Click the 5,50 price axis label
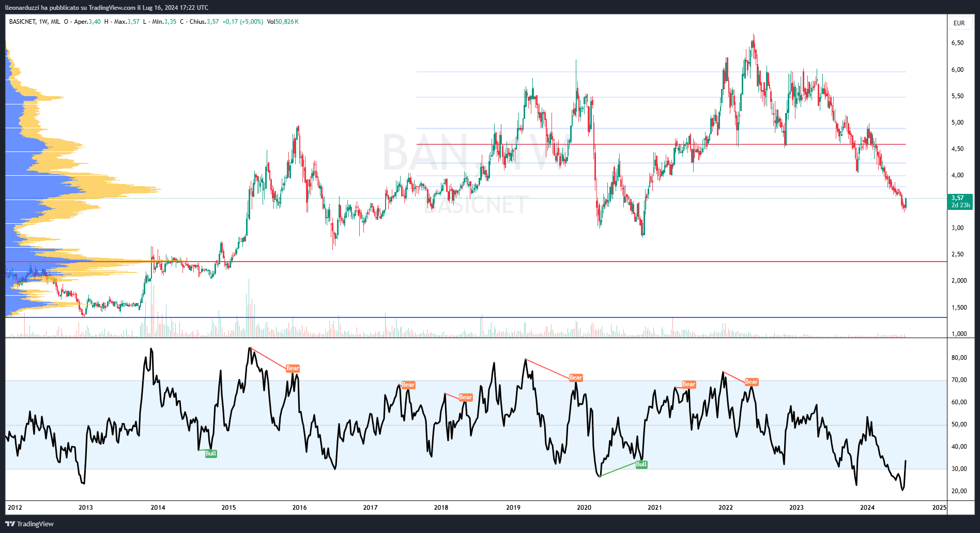The width and height of the screenshot is (980, 533). (x=957, y=96)
